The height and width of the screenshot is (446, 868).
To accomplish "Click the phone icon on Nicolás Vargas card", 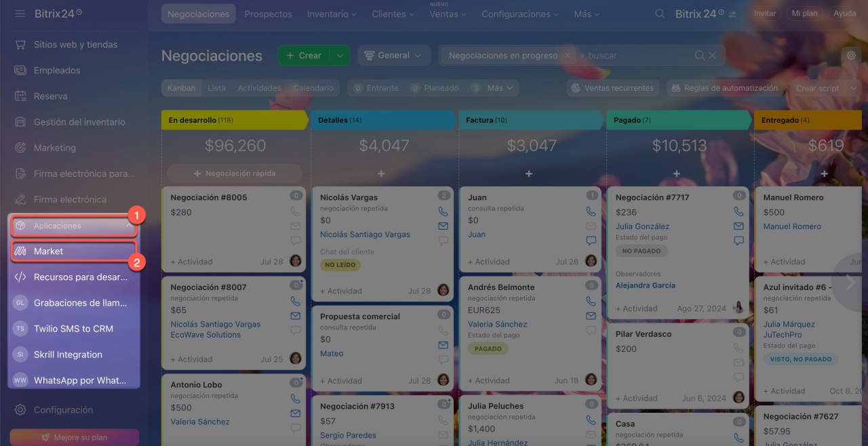I will point(443,211).
